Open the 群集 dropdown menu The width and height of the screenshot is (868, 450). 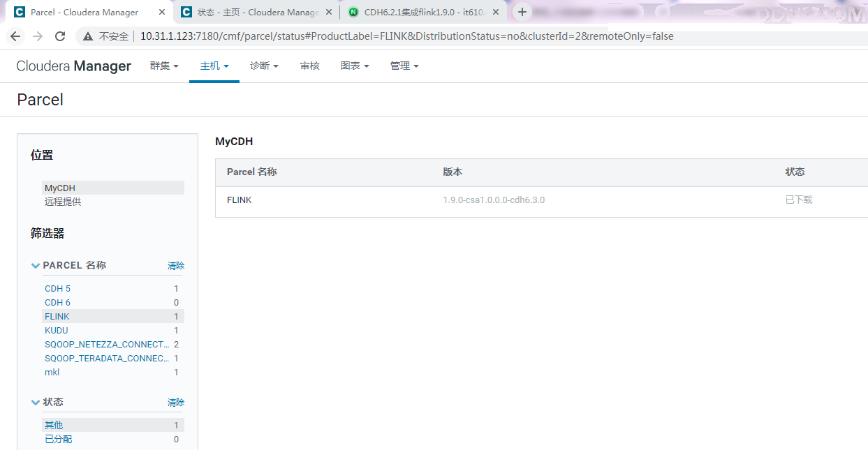tap(164, 66)
